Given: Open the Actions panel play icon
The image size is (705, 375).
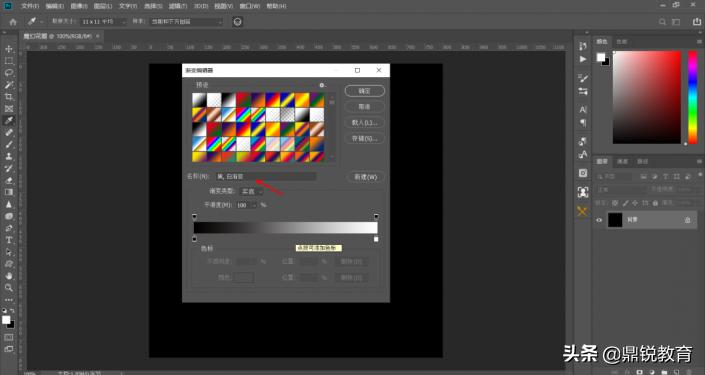Looking at the screenshot, I should [583, 59].
